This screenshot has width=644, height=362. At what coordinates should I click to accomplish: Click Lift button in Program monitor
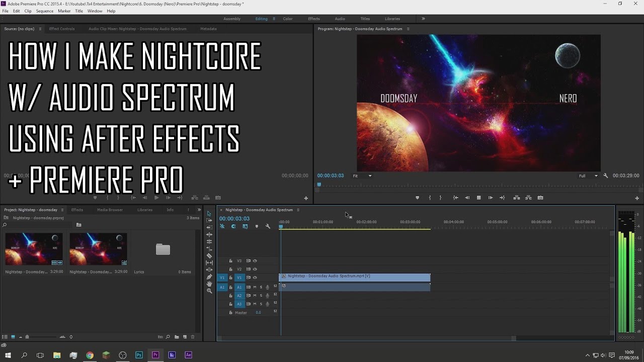517,198
